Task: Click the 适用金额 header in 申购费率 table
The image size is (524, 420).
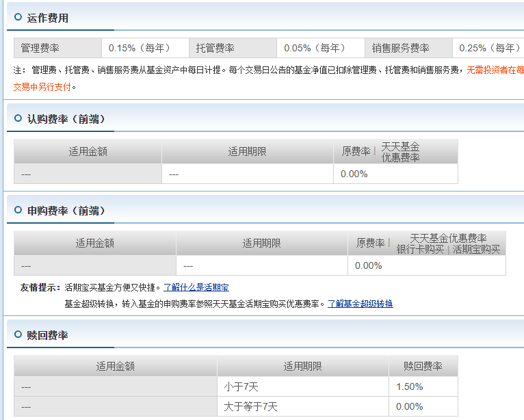Action: coord(95,243)
